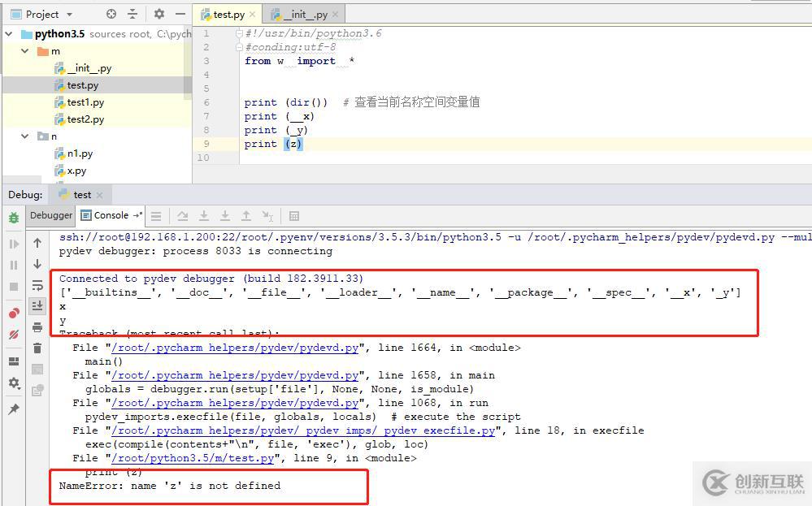This screenshot has height=506, width=812.
Task: Click the Step Into icon
Action: (204, 216)
